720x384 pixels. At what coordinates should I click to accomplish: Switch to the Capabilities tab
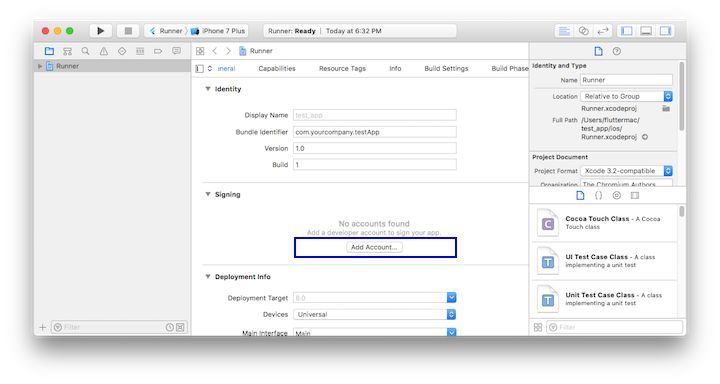pyautogui.click(x=277, y=68)
